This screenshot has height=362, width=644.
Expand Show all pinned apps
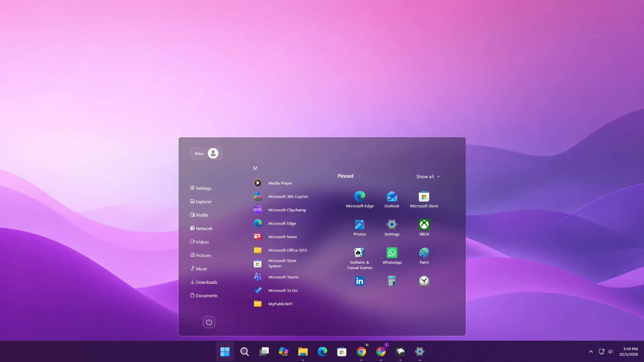(428, 176)
